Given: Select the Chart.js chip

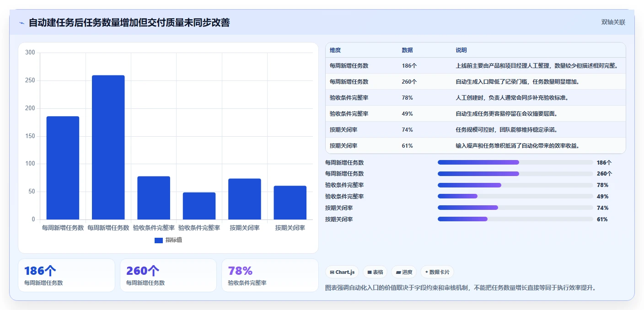Looking at the screenshot, I should [343, 272].
